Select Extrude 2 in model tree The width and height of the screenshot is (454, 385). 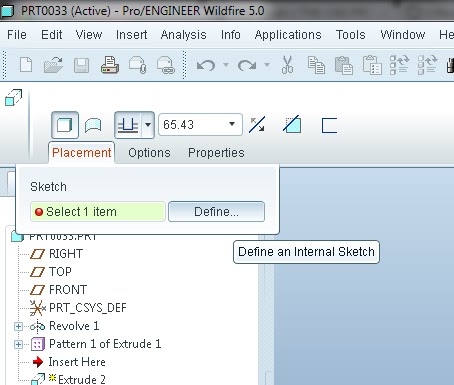82,379
